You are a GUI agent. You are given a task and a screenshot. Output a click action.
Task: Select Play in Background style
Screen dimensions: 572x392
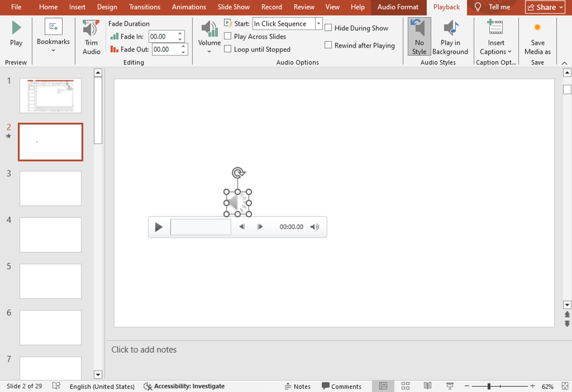coord(450,37)
